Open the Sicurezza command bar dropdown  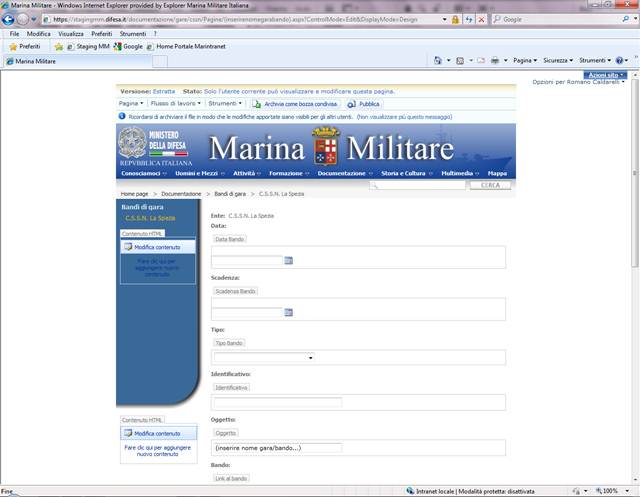coord(558,60)
